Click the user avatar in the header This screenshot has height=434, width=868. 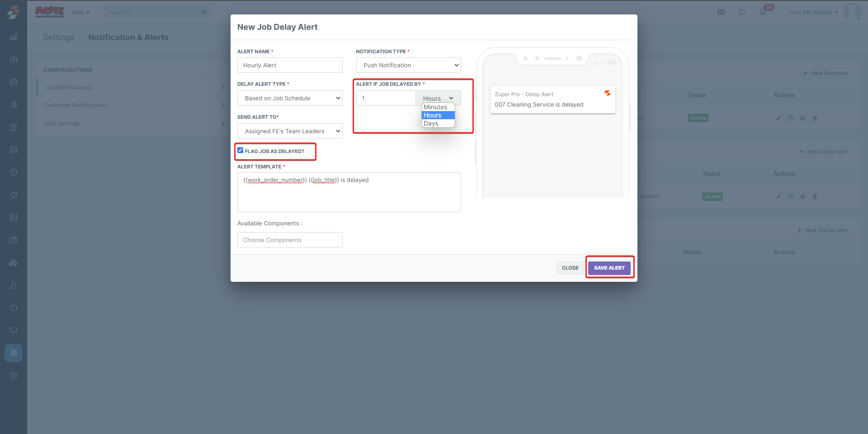click(852, 12)
